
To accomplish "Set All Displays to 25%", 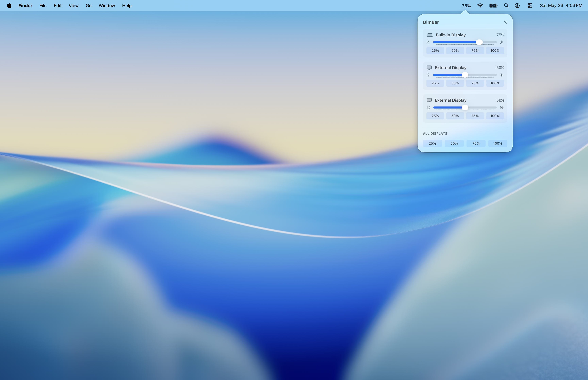I will coord(432,143).
